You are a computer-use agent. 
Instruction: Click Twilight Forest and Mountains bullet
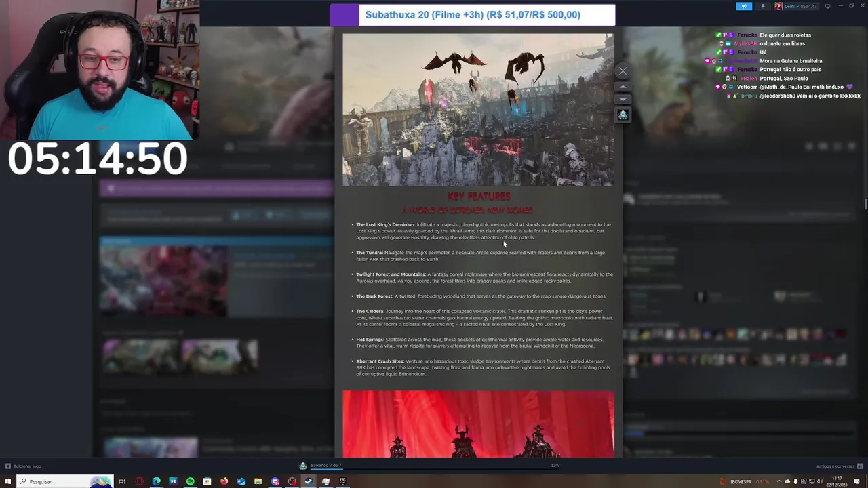[x=483, y=277]
